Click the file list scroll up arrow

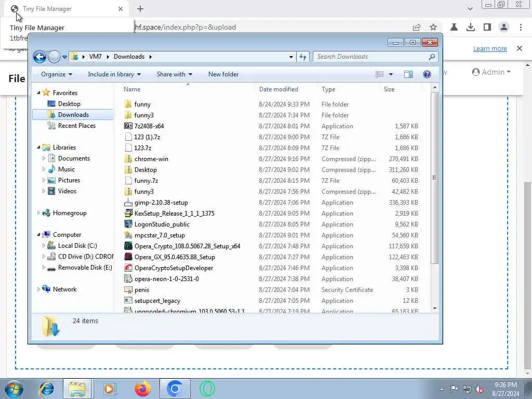(x=435, y=88)
